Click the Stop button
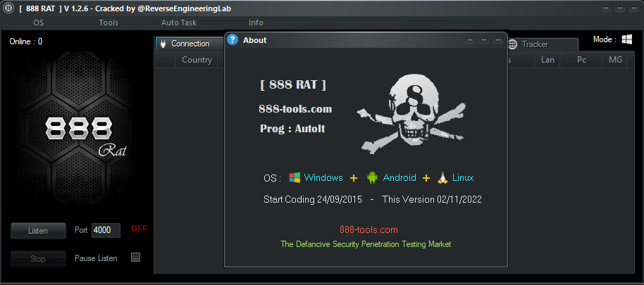This screenshot has height=285, width=644. (x=38, y=259)
